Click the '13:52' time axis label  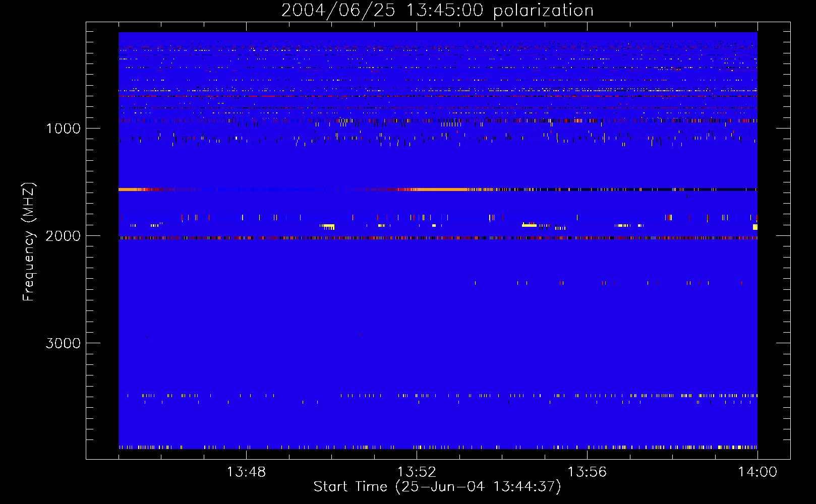tap(417, 472)
